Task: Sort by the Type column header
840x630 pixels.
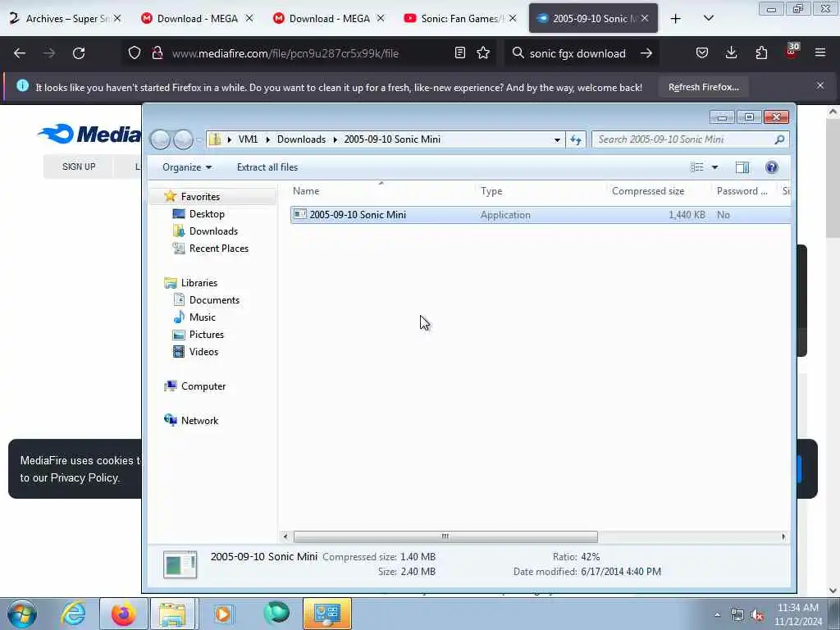Action: coord(541,190)
